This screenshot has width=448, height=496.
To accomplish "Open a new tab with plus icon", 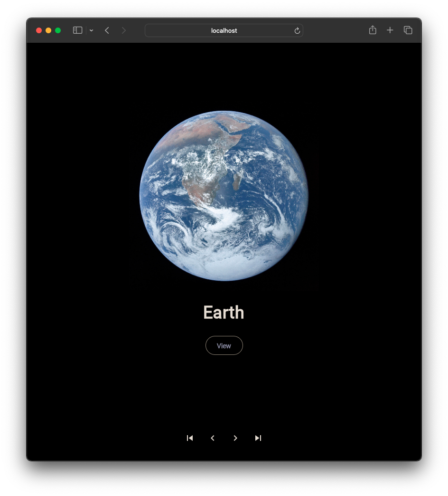I will coord(390,30).
